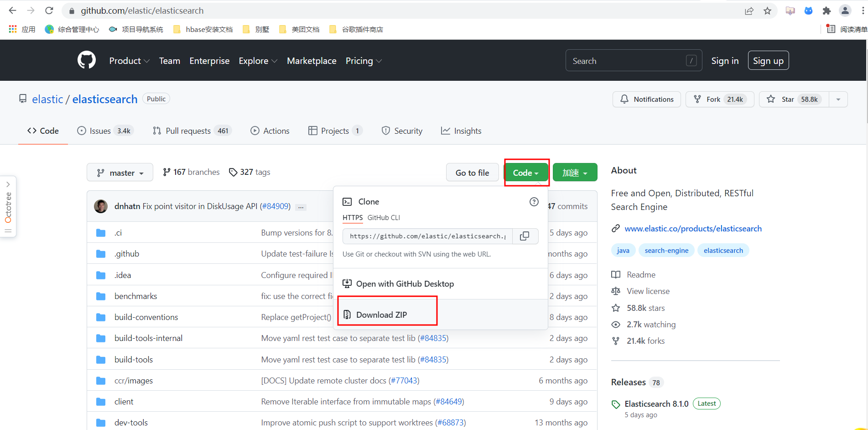Viewport: 868px width, 430px height.
Task: Click into the GitHub search field
Action: [634, 61]
